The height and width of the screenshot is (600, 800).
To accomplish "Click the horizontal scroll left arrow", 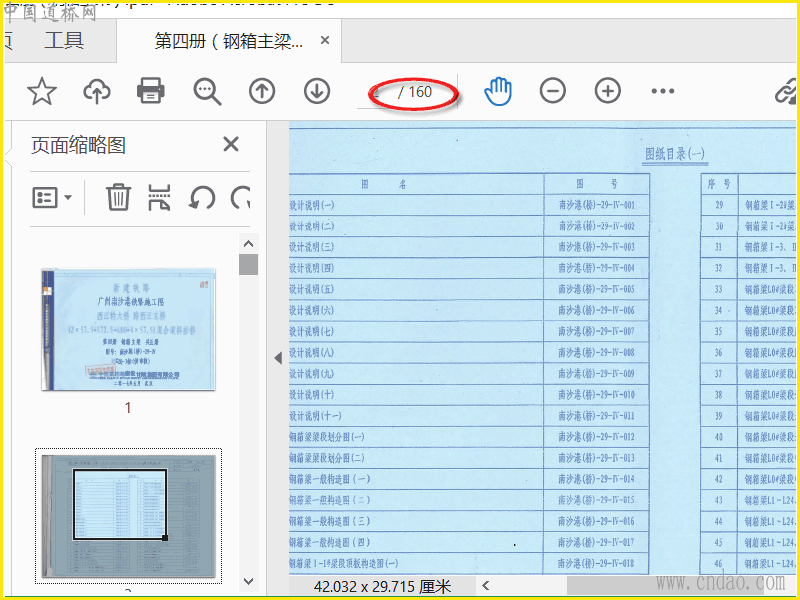I will click(x=486, y=586).
